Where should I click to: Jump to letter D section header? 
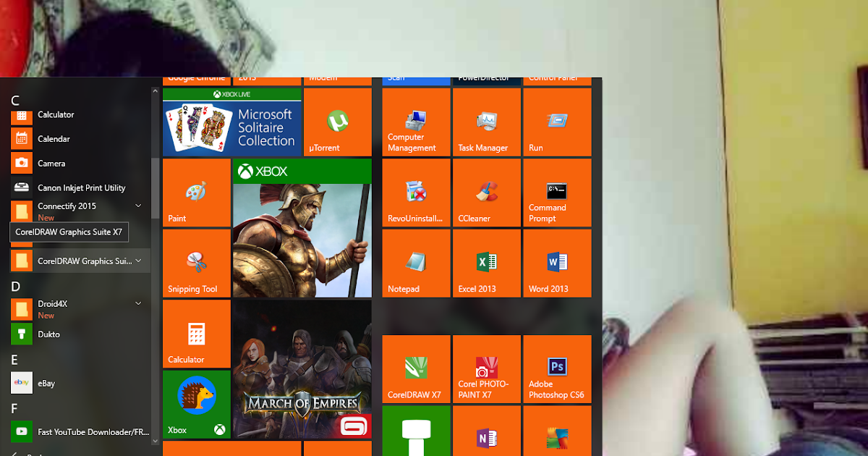pyautogui.click(x=15, y=287)
